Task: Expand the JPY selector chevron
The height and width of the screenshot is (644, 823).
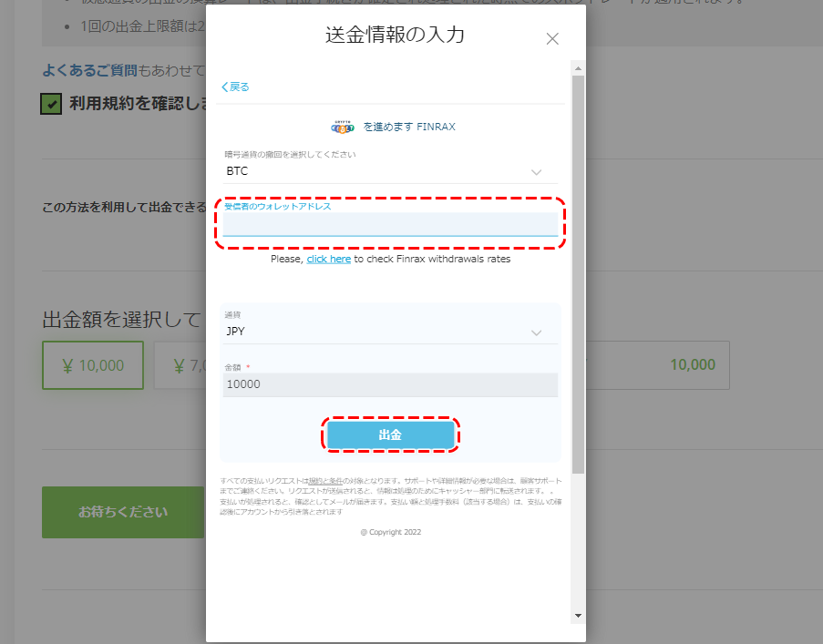Action: (536, 332)
